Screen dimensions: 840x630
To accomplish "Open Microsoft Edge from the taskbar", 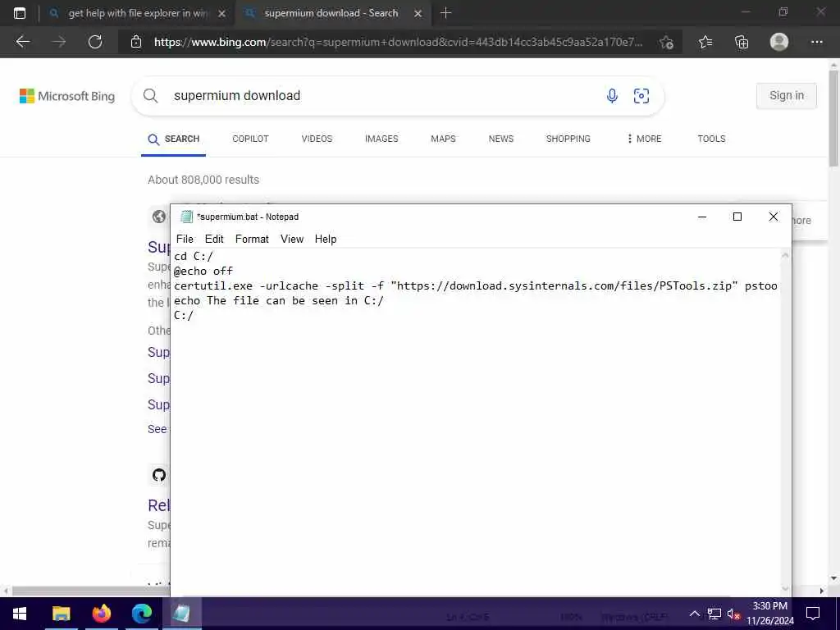I will pyautogui.click(x=142, y=614).
